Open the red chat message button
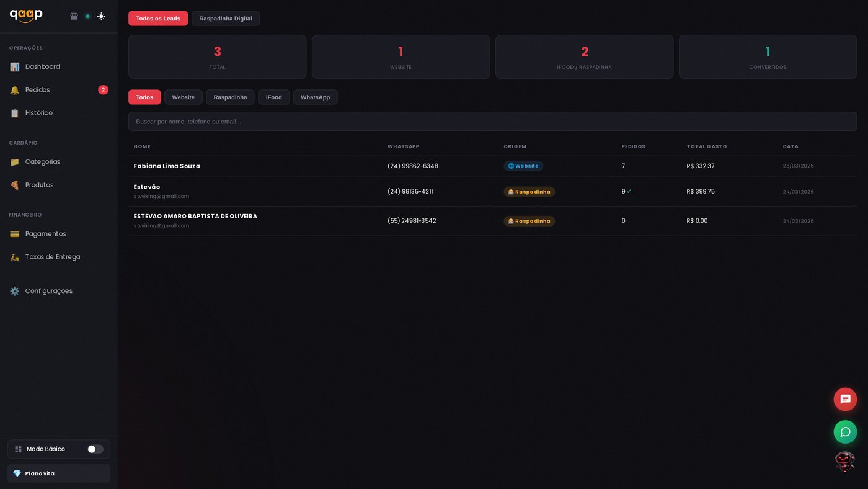 point(845,400)
